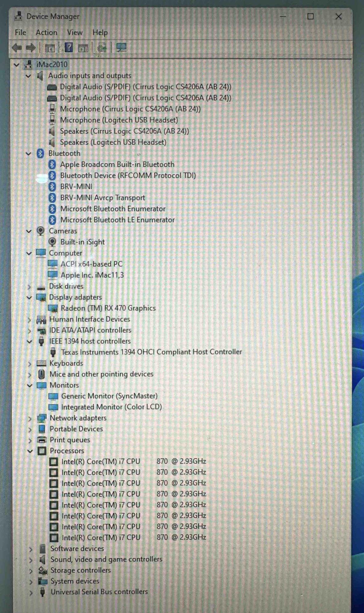
Task: Open the File menu
Action: 21,32
